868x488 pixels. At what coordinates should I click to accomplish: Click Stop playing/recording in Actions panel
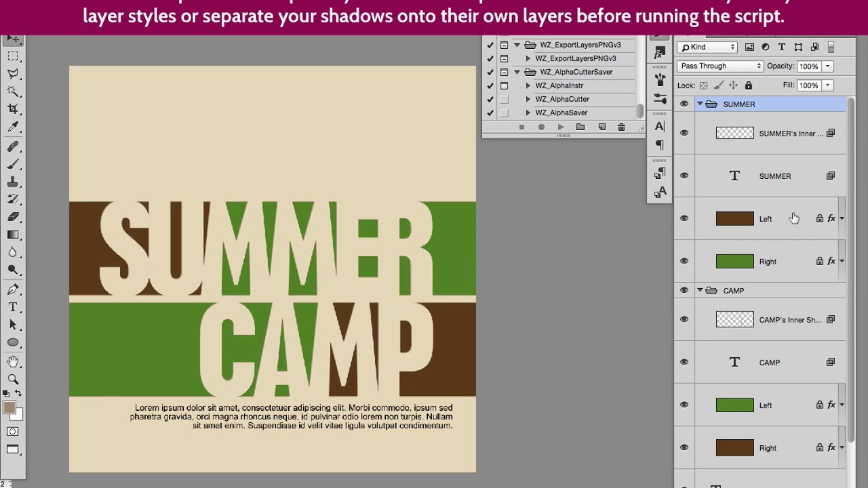521,127
